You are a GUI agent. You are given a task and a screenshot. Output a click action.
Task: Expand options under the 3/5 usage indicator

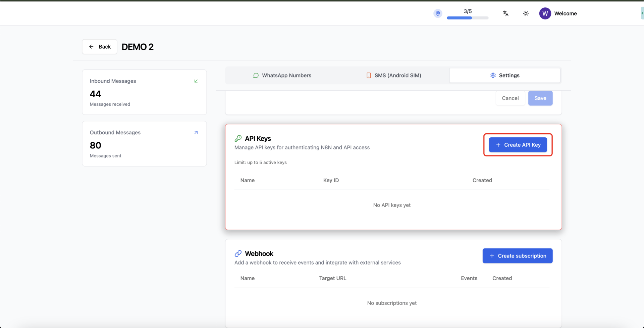(468, 13)
